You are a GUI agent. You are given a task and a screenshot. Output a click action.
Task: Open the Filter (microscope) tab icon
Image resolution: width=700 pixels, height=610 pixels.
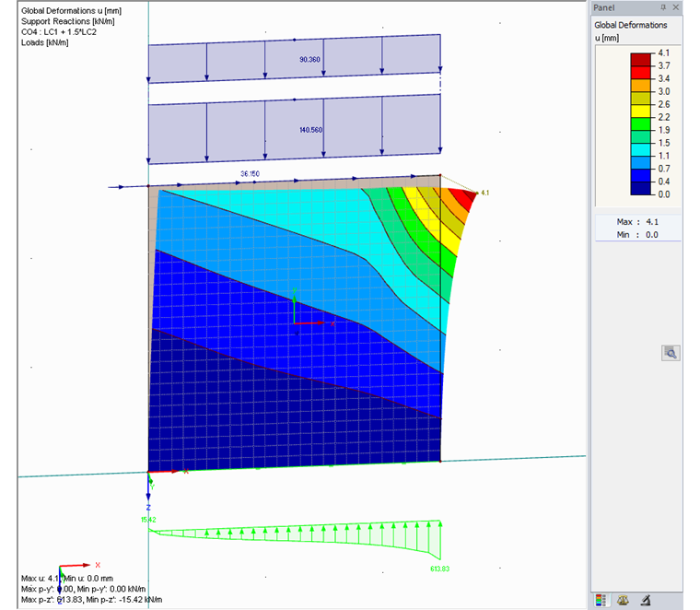646,600
